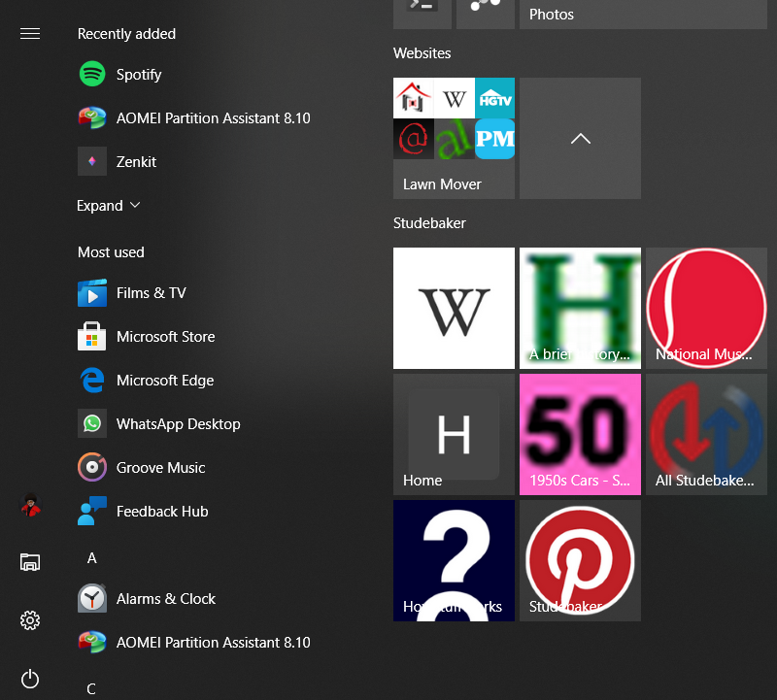
Task: Open the 1950s Cars pink 50 tile
Action: [x=580, y=434]
